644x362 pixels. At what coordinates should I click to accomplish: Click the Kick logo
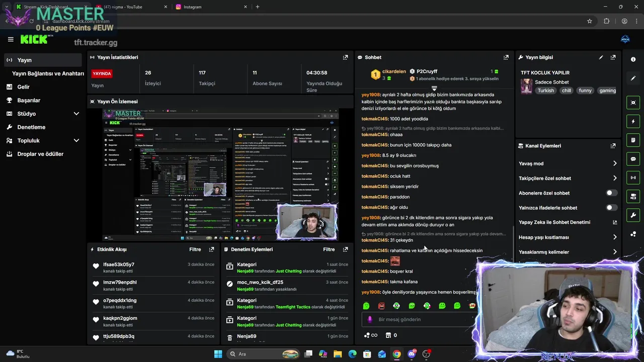coord(34,39)
